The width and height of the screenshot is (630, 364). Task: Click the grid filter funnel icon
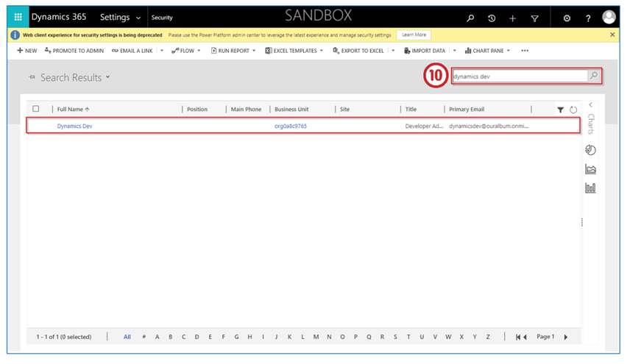click(x=561, y=110)
